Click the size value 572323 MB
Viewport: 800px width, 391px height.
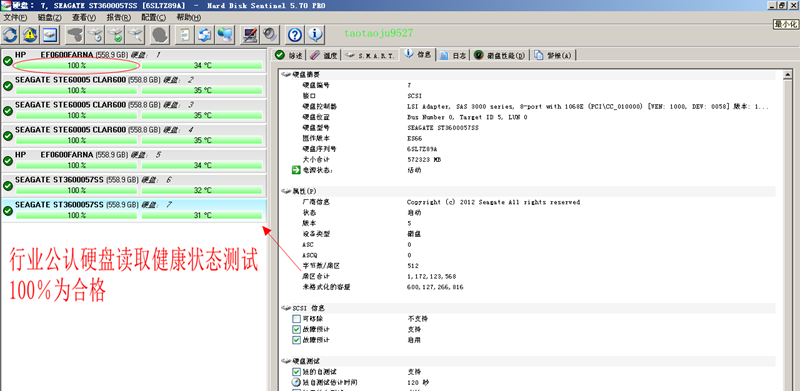pyautogui.click(x=424, y=159)
